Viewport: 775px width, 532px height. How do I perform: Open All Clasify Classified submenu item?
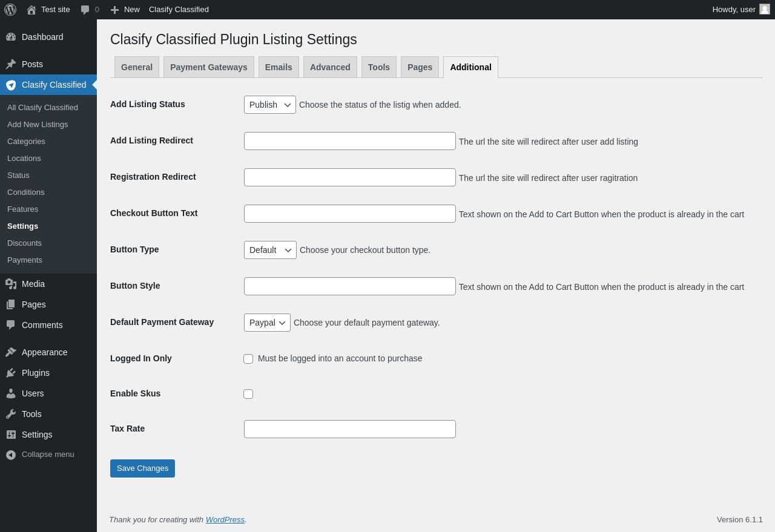tap(42, 108)
